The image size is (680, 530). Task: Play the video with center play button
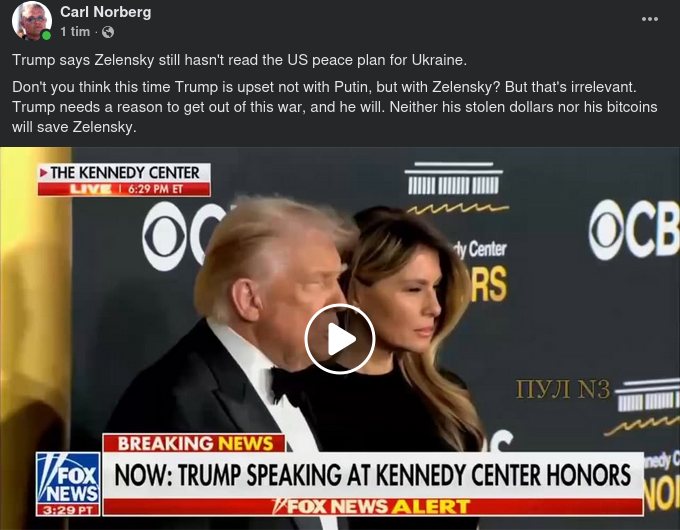point(340,339)
